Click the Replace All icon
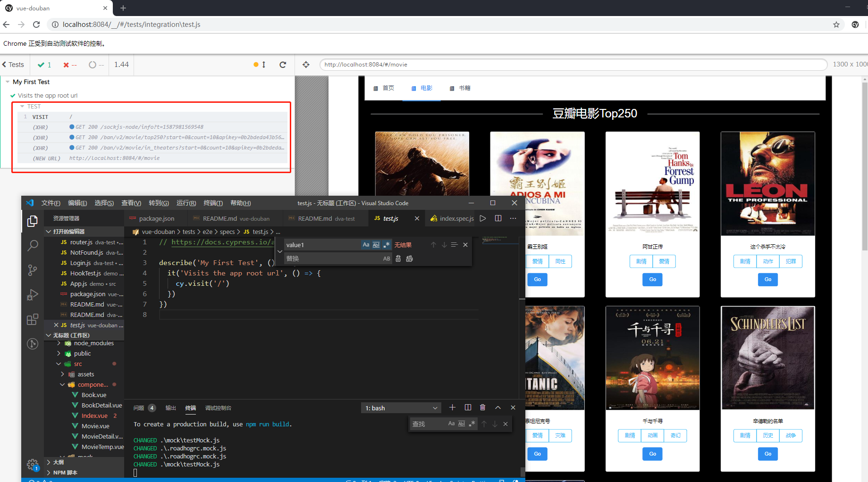 409,258
